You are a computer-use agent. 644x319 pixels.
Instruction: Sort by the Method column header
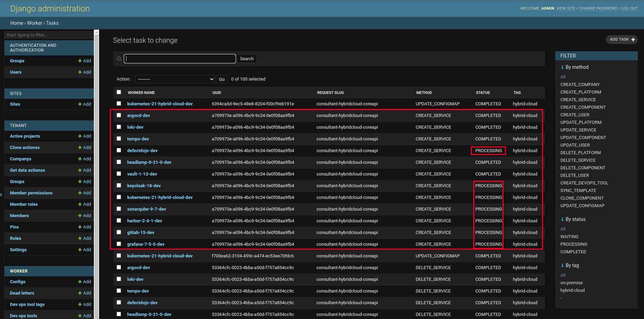click(x=424, y=93)
